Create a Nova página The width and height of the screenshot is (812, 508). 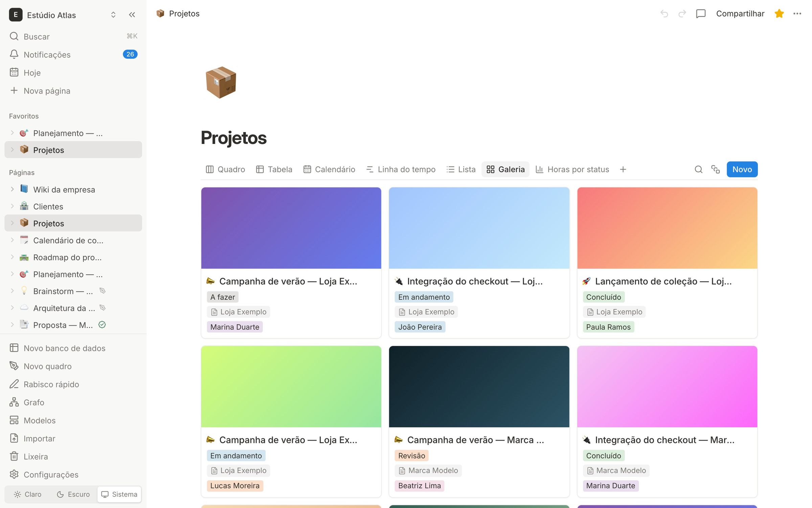pos(73,90)
